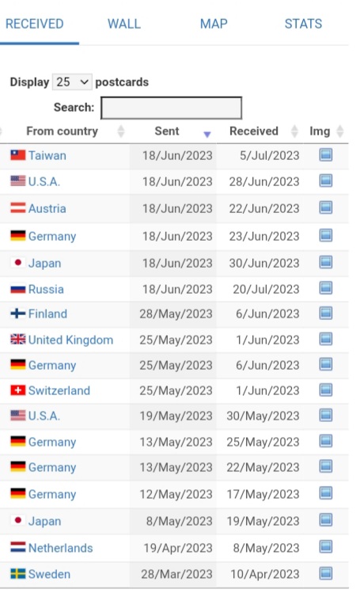The image size is (364, 593).
Task: Sort by Img column arrows
Action: pyautogui.click(x=339, y=131)
